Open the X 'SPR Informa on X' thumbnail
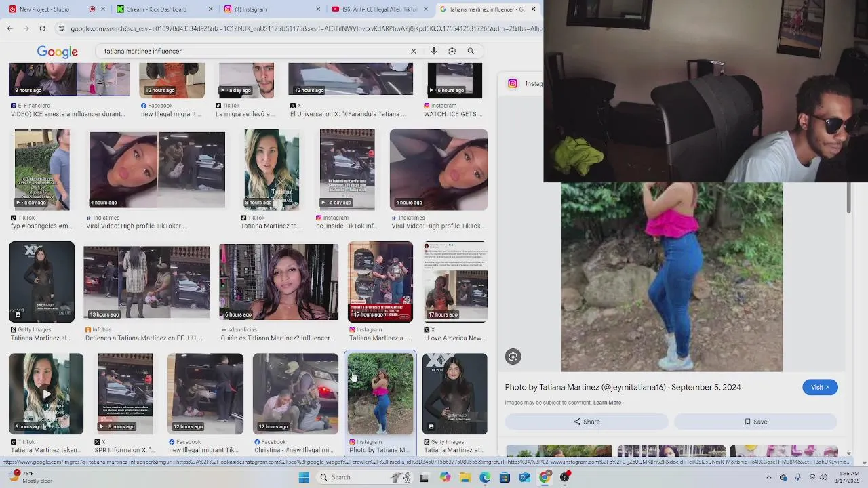The height and width of the screenshot is (488, 868). [x=125, y=393]
